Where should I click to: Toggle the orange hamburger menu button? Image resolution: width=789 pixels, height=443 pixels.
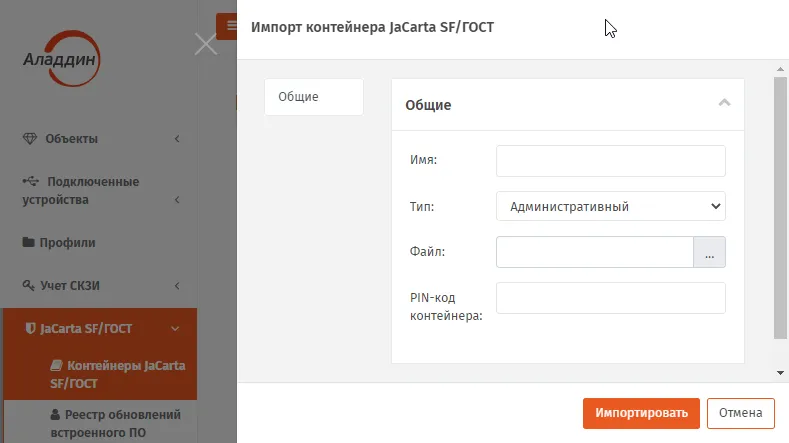(227, 26)
